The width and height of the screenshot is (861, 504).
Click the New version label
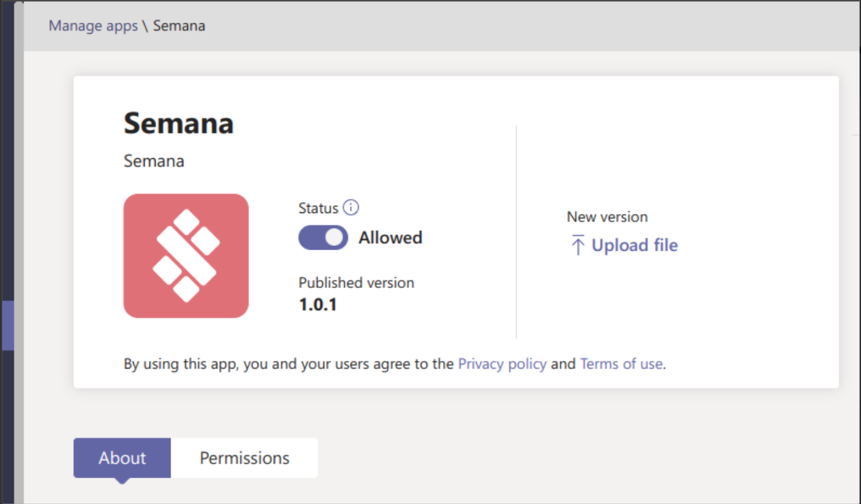click(x=607, y=217)
